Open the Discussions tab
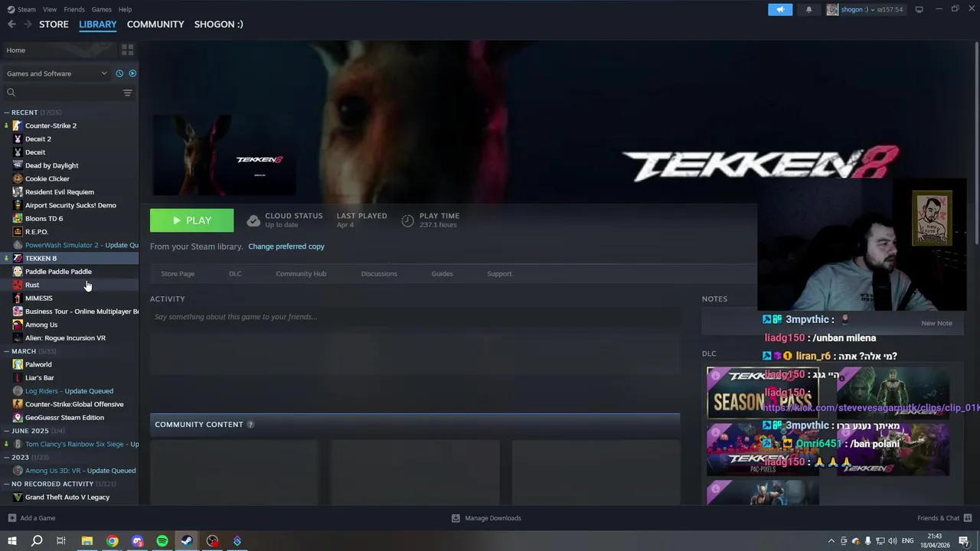Viewport: 980px width, 551px height. 379,274
